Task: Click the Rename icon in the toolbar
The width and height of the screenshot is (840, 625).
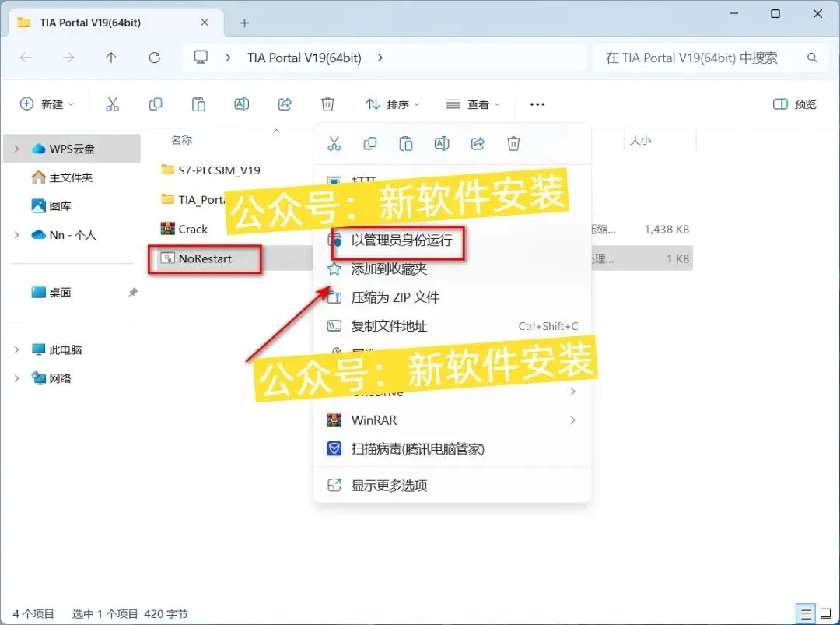Action: click(242, 104)
